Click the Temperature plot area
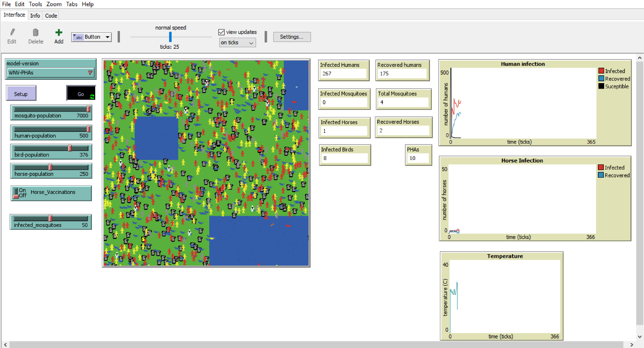644x348 pixels. (504, 296)
